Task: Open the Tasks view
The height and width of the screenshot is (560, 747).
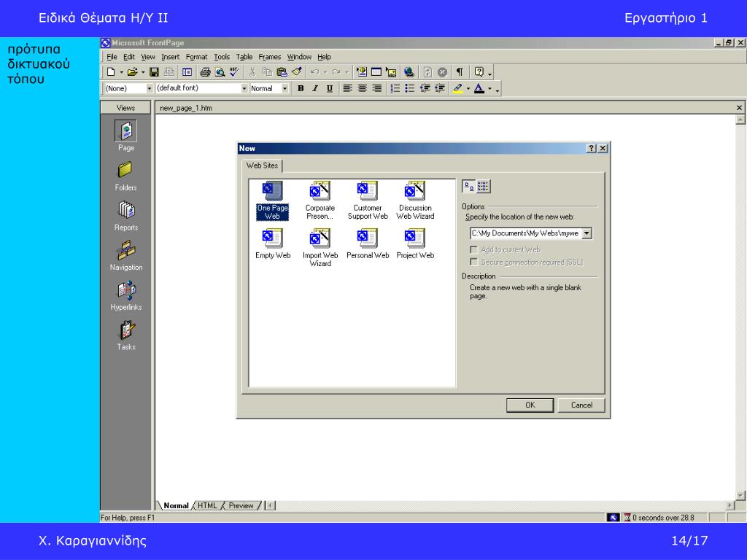Action: (125, 335)
